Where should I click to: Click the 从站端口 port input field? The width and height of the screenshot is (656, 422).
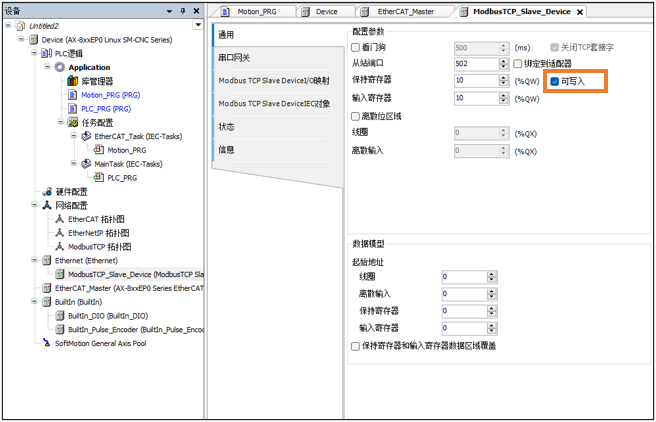tap(475, 64)
